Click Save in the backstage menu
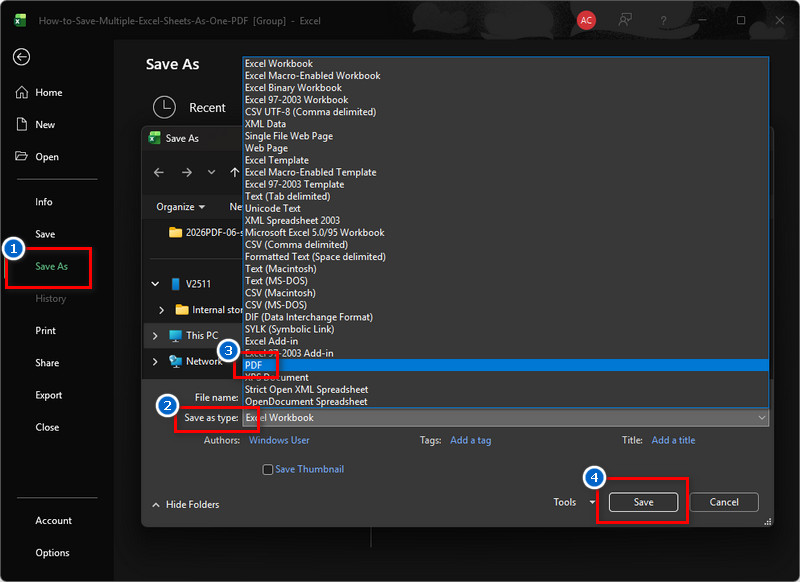800x582 pixels. tap(45, 234)
